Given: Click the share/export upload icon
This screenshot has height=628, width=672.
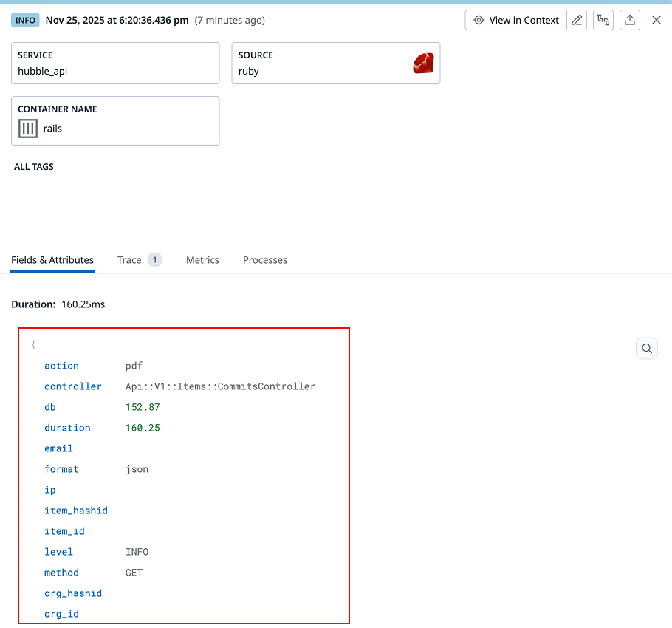Looking at the screenshot, I should pyautogui.click(x=630, y=20).
